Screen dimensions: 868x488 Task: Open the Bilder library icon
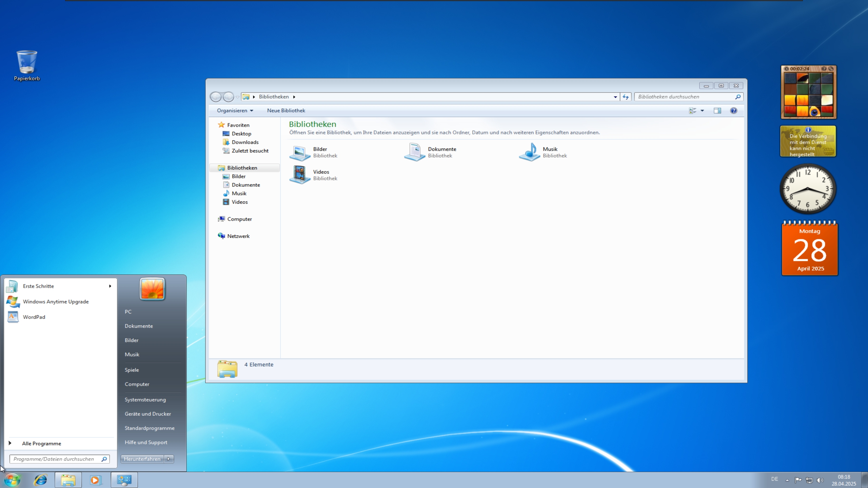(x=300, y=152)
